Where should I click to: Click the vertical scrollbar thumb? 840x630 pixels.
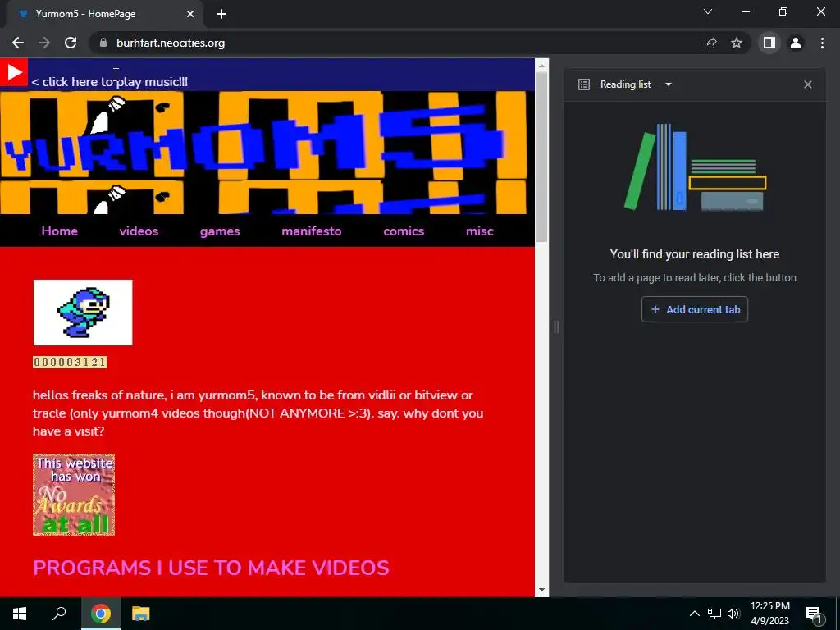tap(541, 157)
